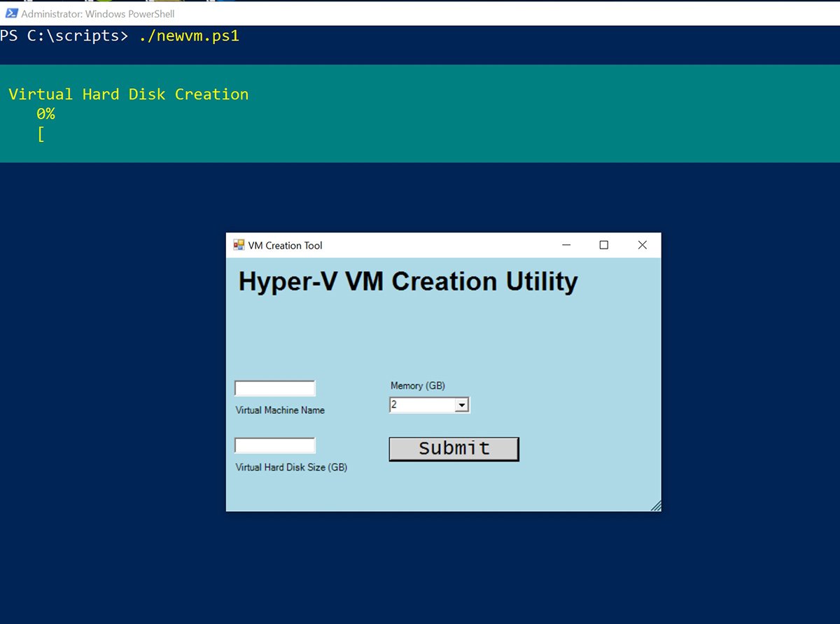Click the Virtual Machine Name label
Screen dimensions: 840x624
point(280,410)
